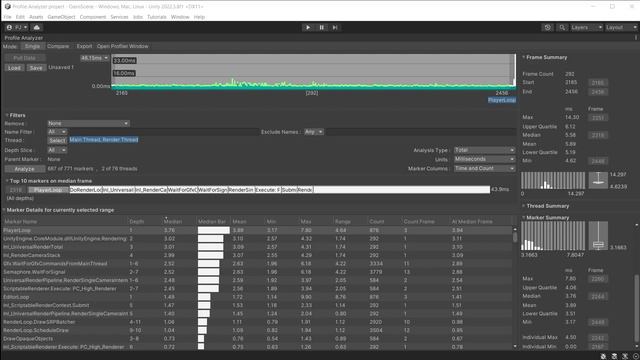
Task: Open the Name Filter All dropdown
Action: pos(57,132)
